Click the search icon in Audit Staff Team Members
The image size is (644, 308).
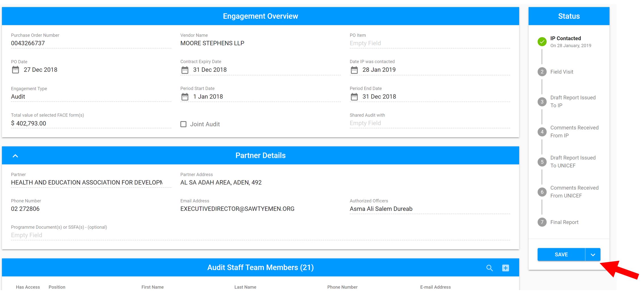click(x=489, y=267)
